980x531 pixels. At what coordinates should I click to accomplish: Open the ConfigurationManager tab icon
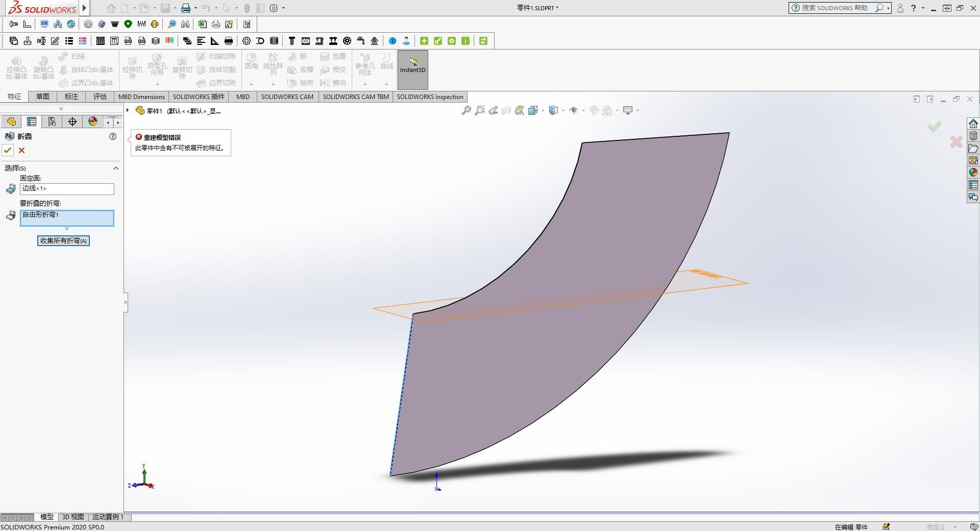pyautogui.click(x=52, y=122)
